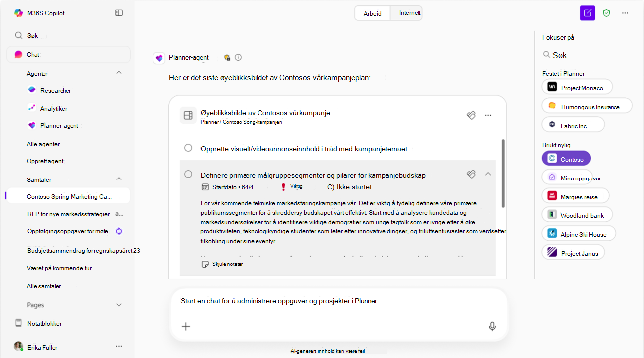Open Alle agenter list
The height and width of the screenshot is (358, 644).
[x=43, y=144]
